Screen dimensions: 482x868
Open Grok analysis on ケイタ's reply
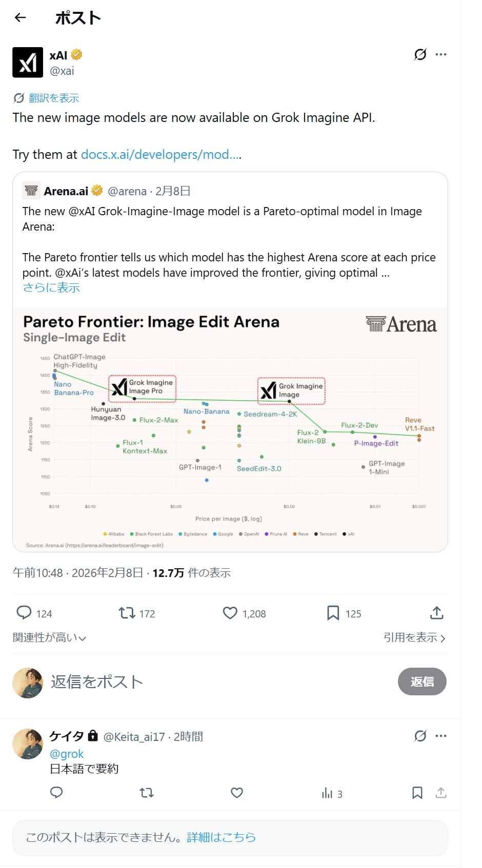pos(419,736)
